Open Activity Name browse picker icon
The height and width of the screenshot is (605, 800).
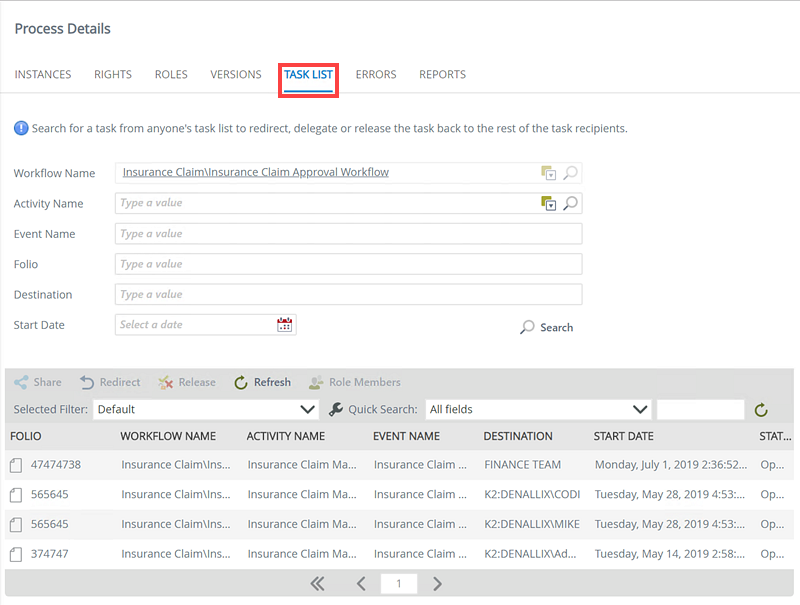tap(548, 204)
